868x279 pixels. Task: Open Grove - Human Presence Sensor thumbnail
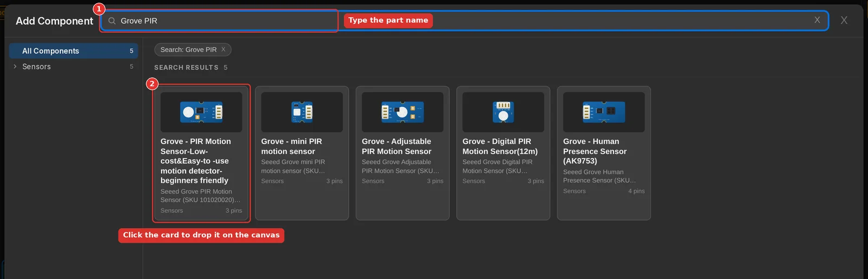604,112
